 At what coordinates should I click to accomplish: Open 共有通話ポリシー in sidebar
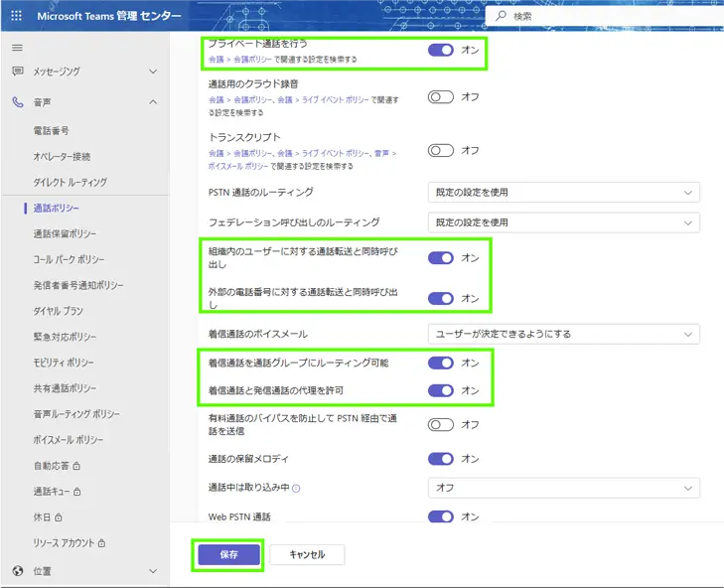coord(65,388)
